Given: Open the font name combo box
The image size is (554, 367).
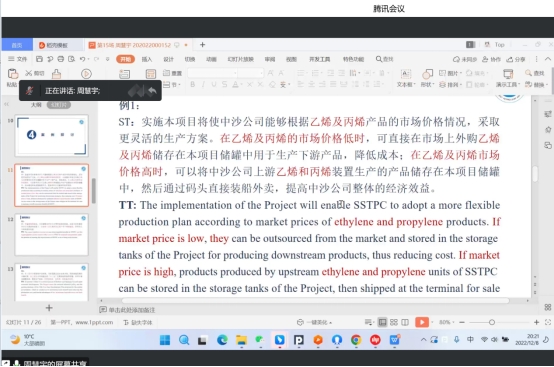Looking at the screenshot, I should coord(212,73).
